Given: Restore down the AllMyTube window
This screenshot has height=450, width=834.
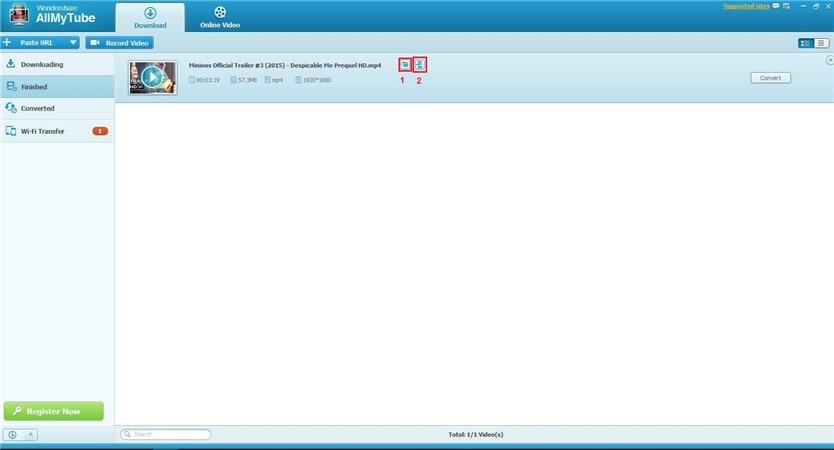Looking at the screenshot, I should (x=816, y=6).
